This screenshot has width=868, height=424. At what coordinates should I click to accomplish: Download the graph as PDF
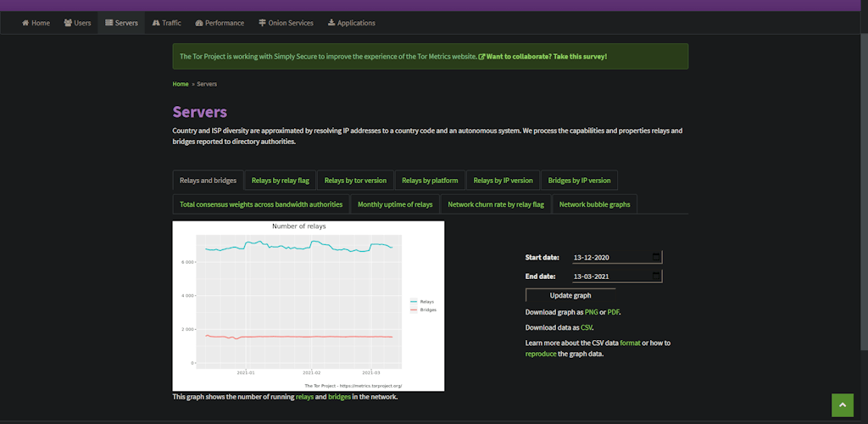click(x=614, y=312)
